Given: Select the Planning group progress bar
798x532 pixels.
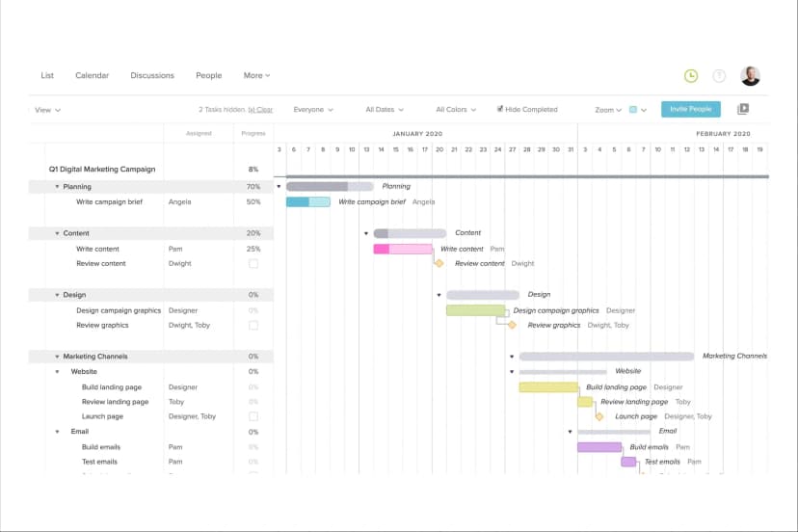Looking at the screenshot, I should click(330, 186).
